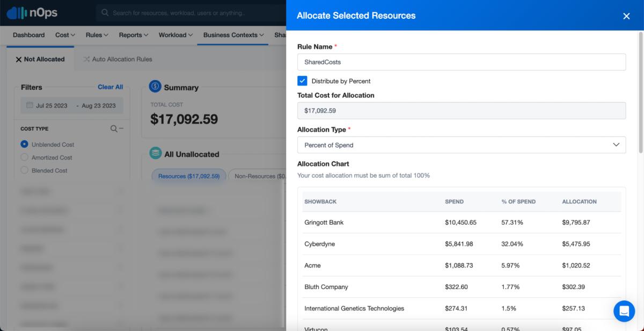Click the Total Cost for Allocation field
The height and width of the screenshot is (331, 644).
462,111
